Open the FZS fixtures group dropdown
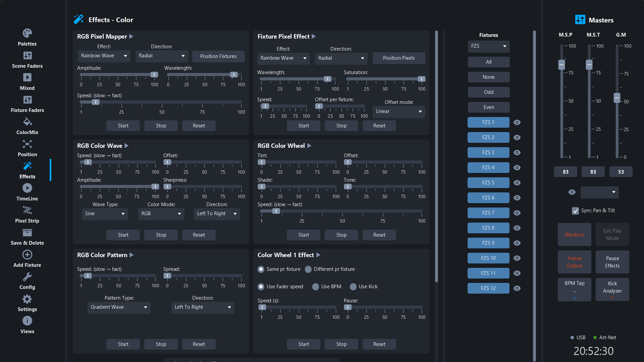The width and height of the screenshot is (644, 362). point(489,46)
